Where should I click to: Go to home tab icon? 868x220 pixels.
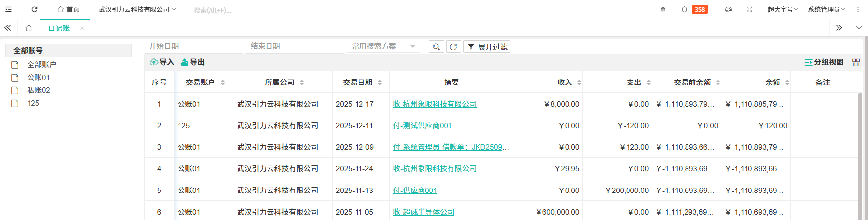[x=29, y=28]
